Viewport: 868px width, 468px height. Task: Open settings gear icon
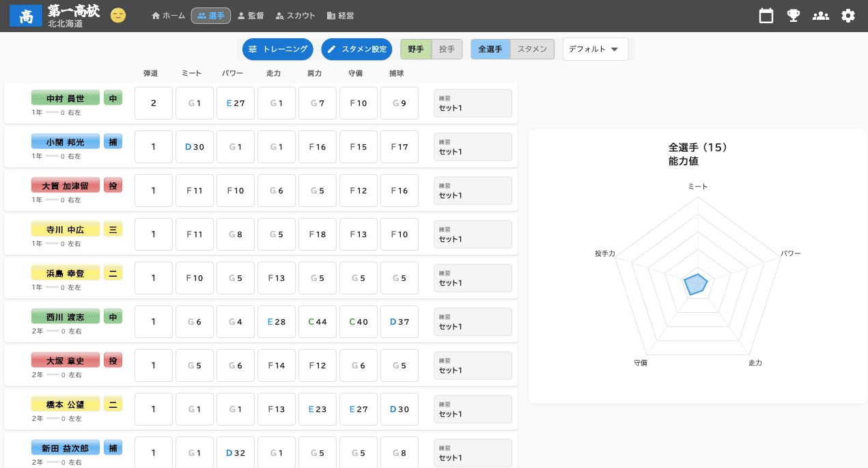[848, 16]
